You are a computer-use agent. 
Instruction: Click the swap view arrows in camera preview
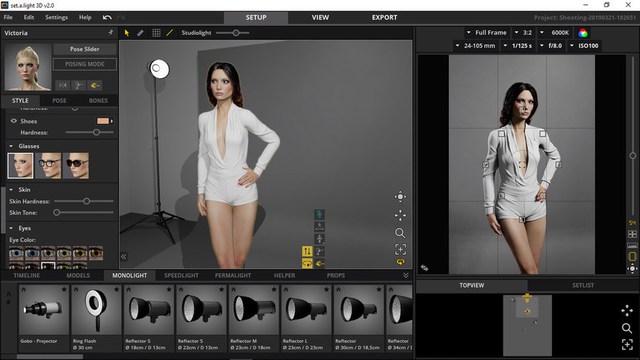[424, 268]
